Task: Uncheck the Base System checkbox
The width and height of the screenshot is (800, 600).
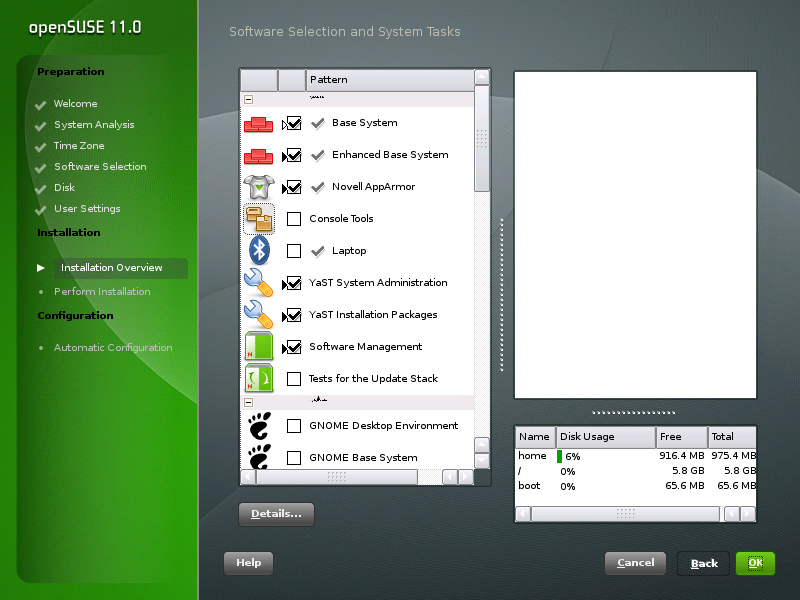Action: click(x=294, y=123)
